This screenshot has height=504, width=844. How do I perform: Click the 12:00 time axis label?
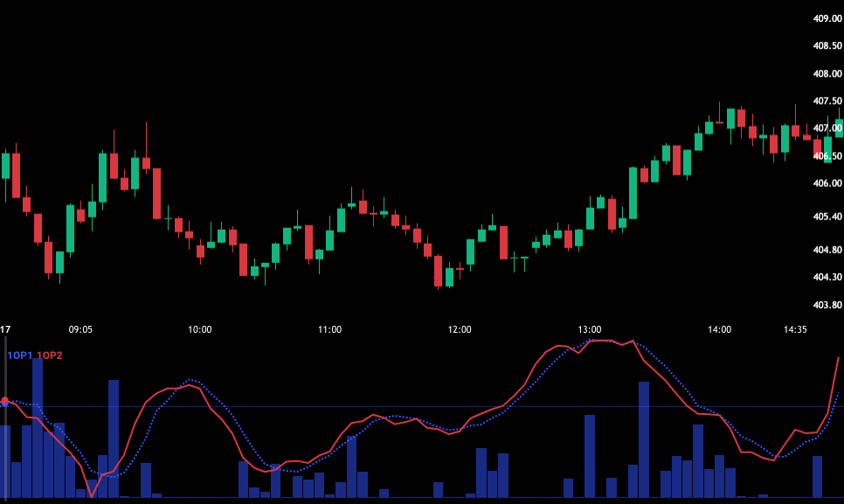[x=460, y=329]
